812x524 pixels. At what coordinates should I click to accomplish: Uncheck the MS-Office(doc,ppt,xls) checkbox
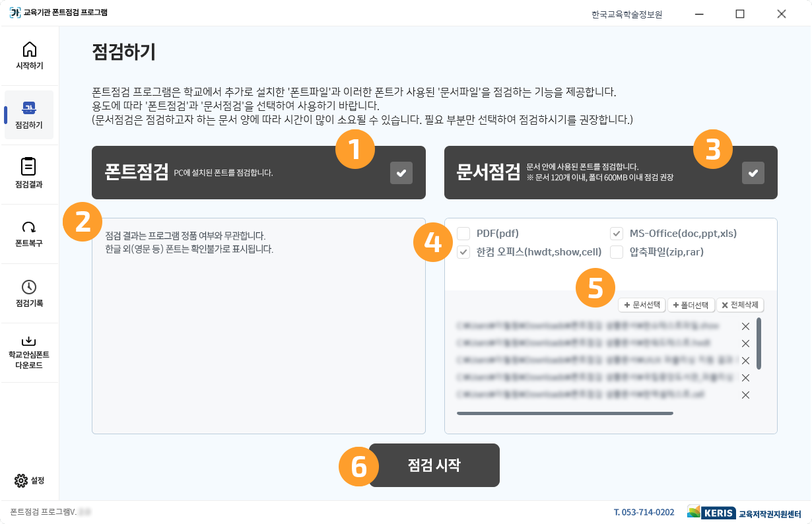[x=615, y=233]
